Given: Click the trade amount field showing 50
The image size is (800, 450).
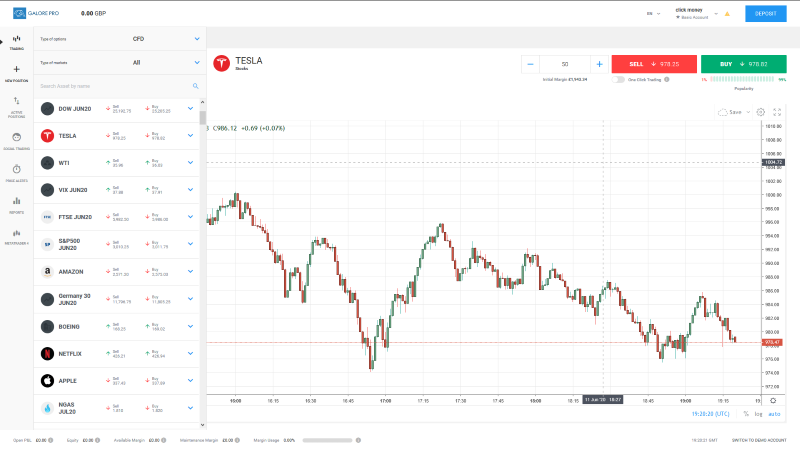Looking at the screenshot, I should (565, 64).
